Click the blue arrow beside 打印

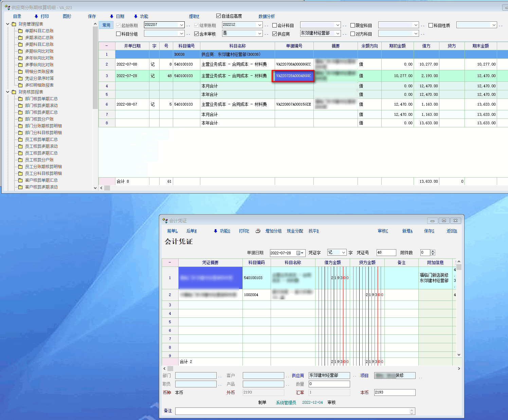pos(36,16)
